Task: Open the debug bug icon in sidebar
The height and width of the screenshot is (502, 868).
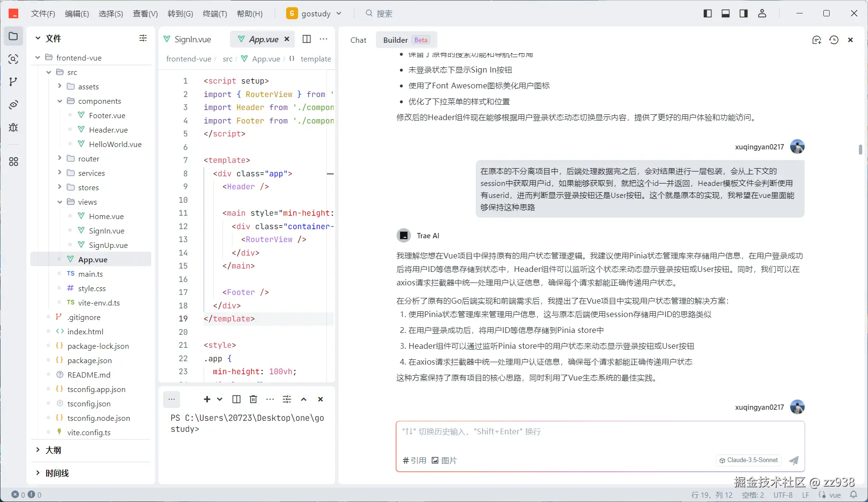Action: (13, 127)
